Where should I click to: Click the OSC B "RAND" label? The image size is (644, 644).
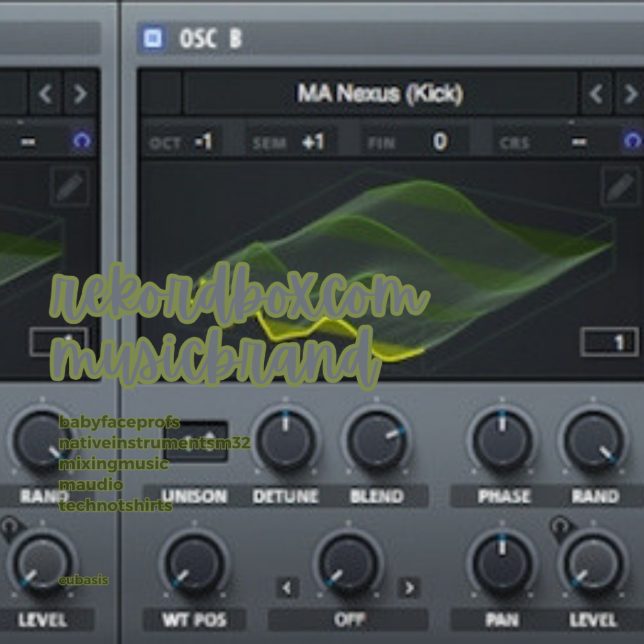click(596, 496)
